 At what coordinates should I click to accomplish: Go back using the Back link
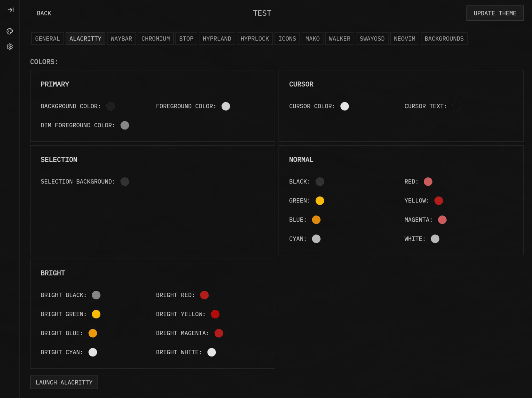coord(44,13)
